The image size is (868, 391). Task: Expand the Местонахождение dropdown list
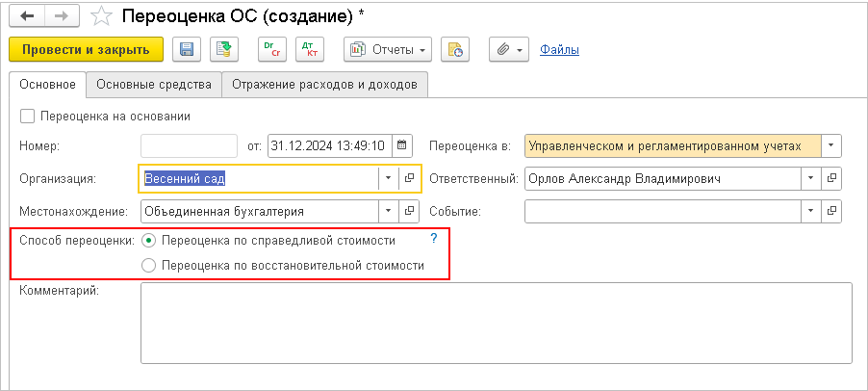pyautogui.click(x=387, y=211)
